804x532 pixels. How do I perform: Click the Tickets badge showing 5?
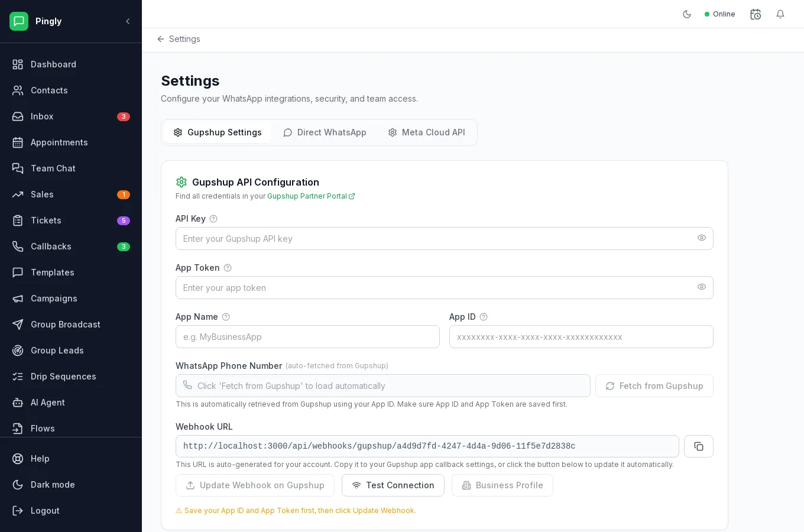click(x=124, y=220)
